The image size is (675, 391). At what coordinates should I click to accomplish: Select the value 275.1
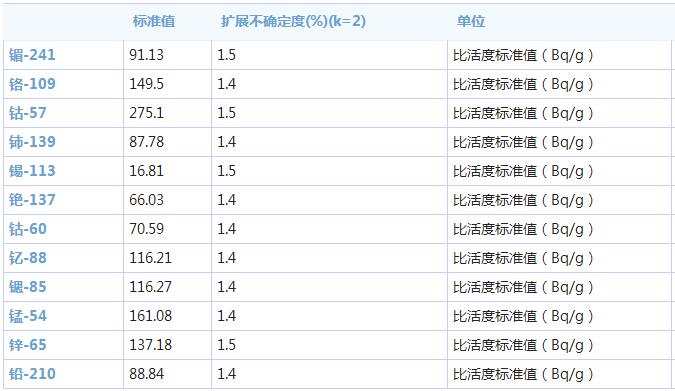point(146,113)
